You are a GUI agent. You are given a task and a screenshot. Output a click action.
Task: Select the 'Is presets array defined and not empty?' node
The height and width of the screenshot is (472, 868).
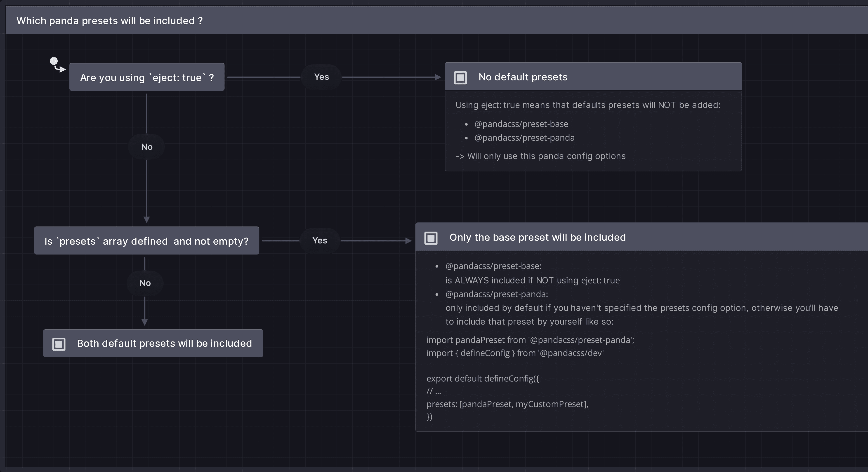[x=146, y=241]
